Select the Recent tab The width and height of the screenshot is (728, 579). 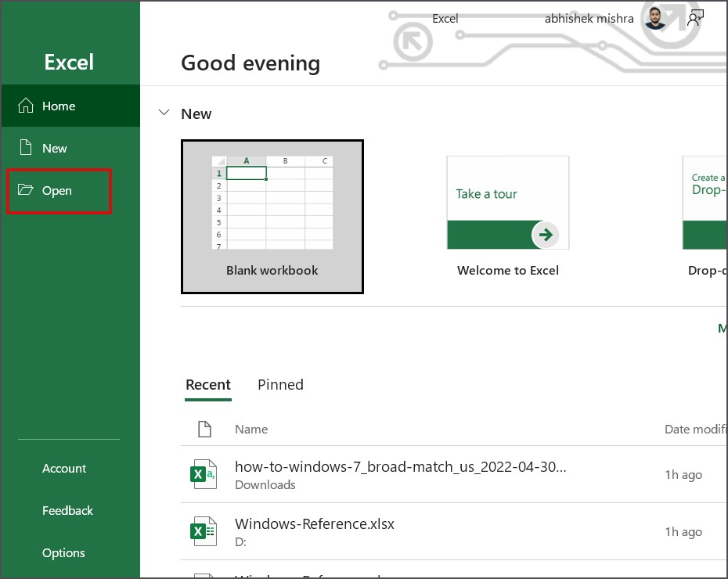tap(208, 384)
